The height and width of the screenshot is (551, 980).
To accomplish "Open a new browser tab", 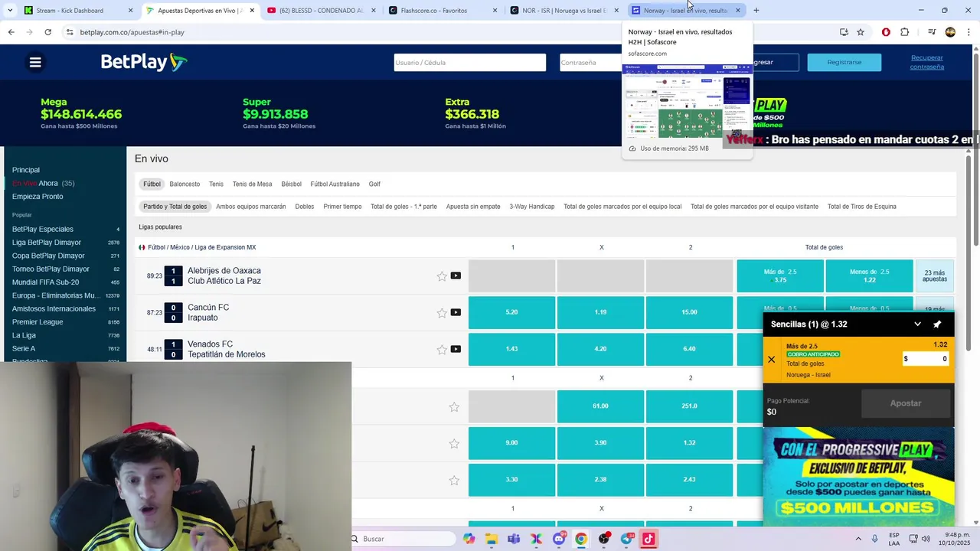I will (756, 11).
